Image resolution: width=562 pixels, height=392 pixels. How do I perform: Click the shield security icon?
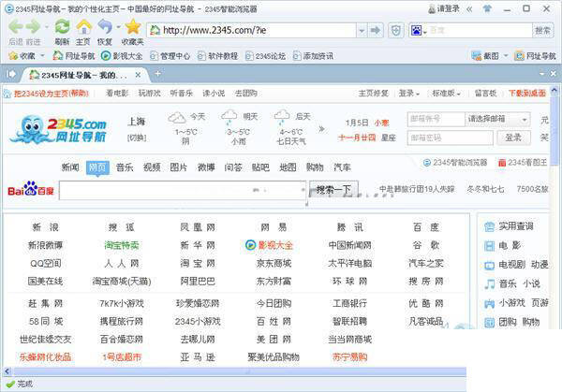tap(395, 31)
